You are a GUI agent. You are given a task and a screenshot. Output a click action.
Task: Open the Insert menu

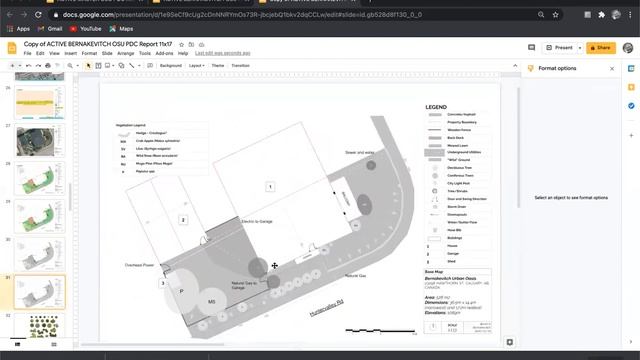click(71, 53)
